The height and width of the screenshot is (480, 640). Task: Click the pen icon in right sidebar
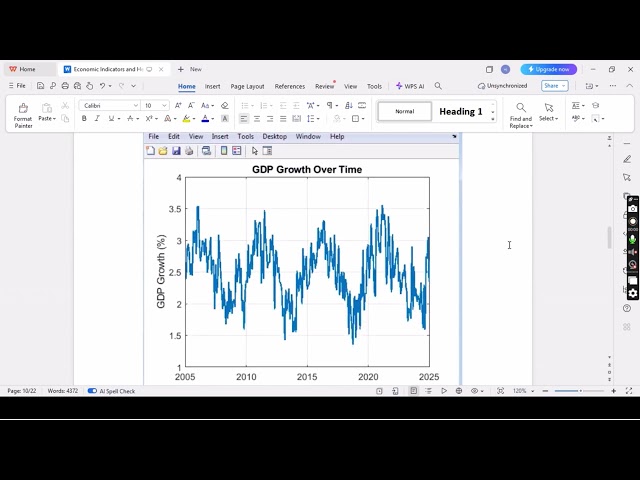627,159
